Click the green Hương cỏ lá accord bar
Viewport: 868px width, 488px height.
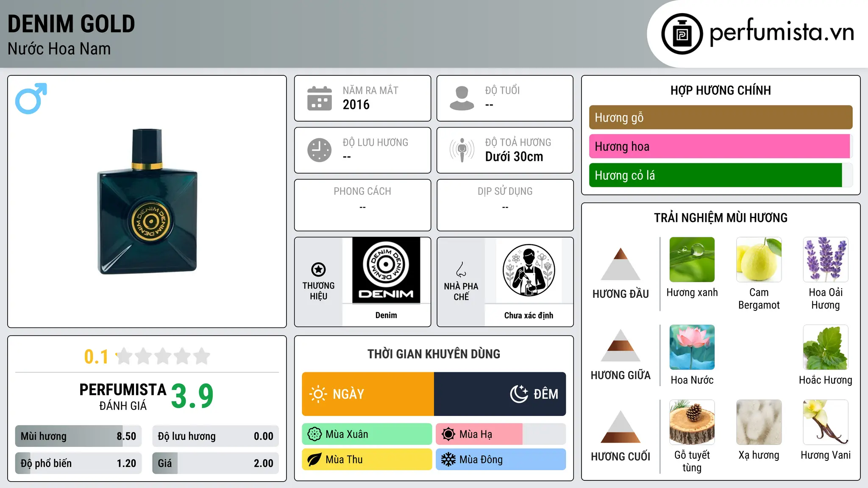[721, 175]
